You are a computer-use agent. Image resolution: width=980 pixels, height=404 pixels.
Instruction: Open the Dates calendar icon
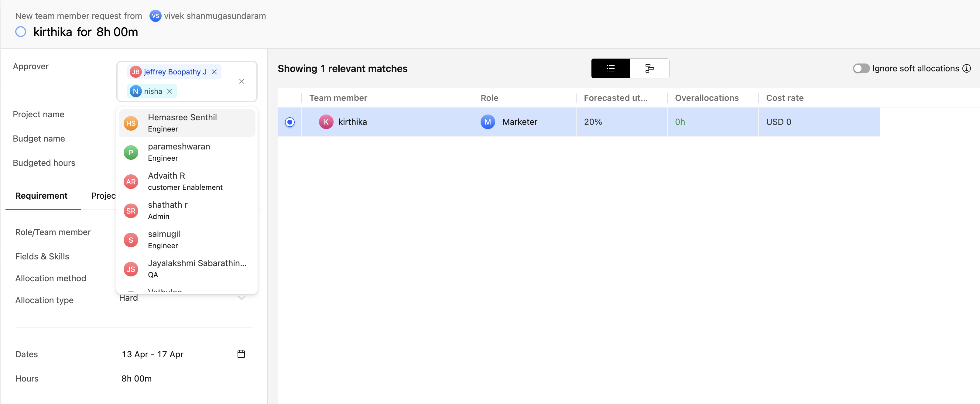point(241,354)
